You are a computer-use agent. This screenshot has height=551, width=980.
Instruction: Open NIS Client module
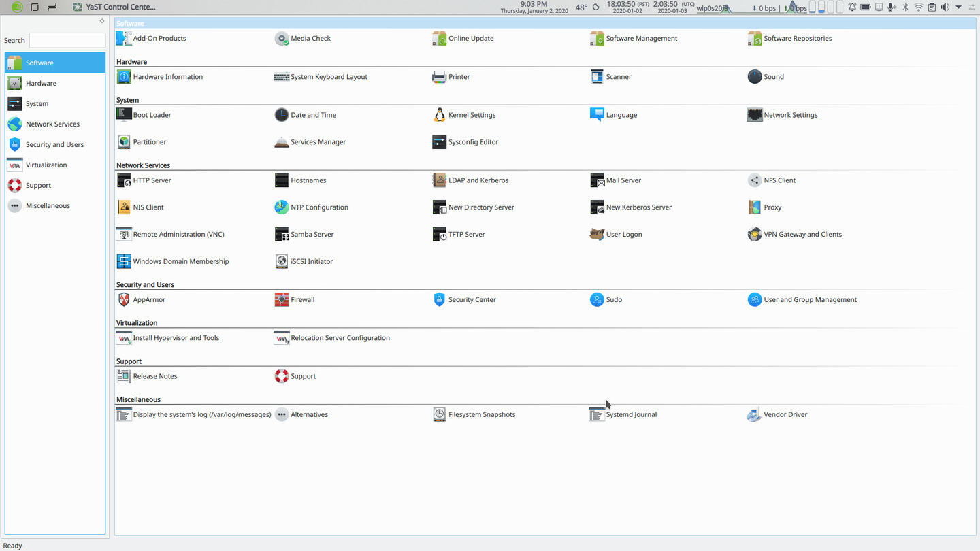[x=140, y=207]
